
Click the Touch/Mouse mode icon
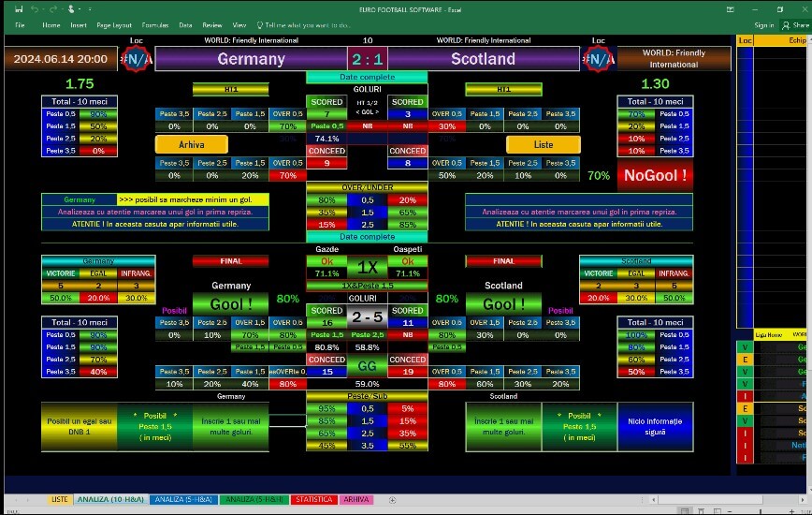71,9
